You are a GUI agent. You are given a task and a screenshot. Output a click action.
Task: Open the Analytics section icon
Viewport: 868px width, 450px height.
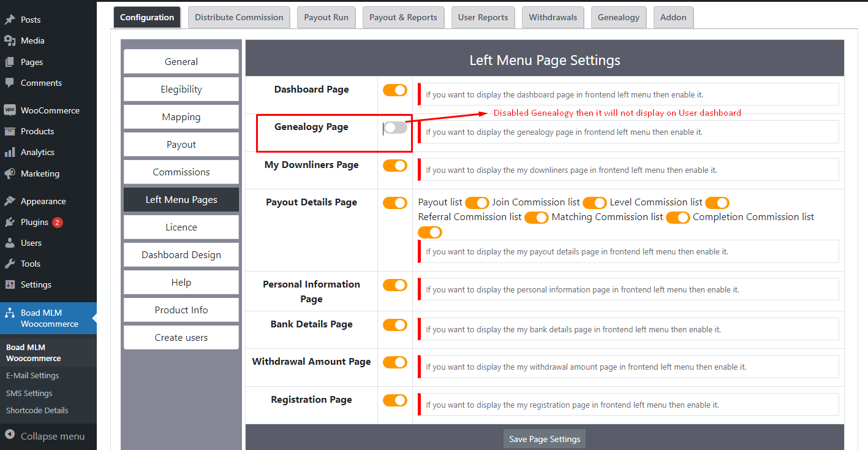click(x=9, y=151)
